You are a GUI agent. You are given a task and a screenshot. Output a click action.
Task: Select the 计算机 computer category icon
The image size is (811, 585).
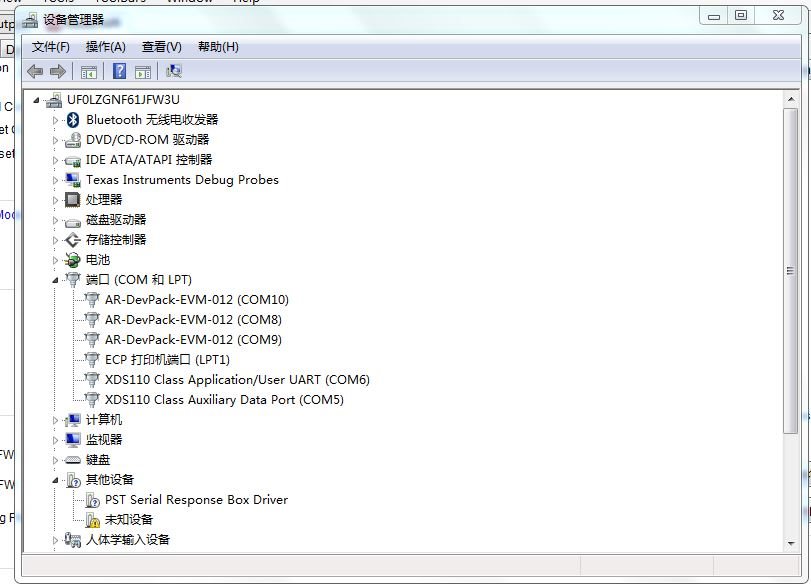73,420
